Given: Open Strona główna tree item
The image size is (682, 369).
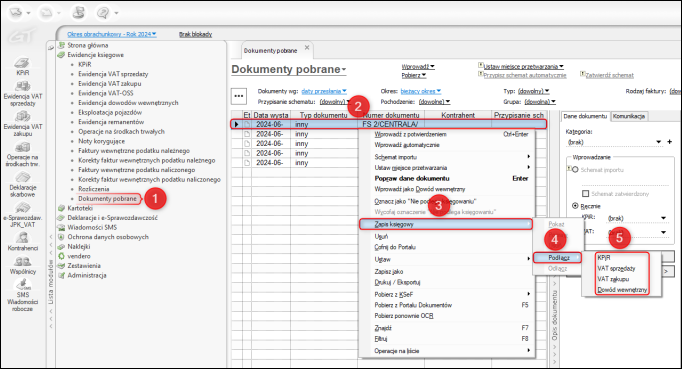Looking at the screenshot, I should click(87, 45).
